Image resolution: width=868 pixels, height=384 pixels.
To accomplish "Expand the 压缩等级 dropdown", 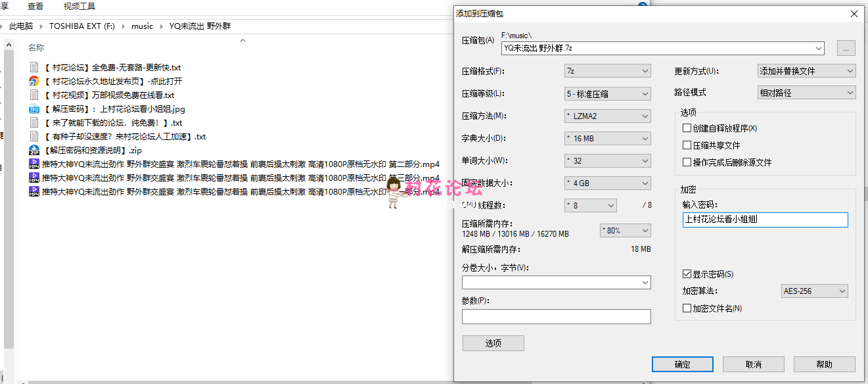I will [x=607, y=93].
